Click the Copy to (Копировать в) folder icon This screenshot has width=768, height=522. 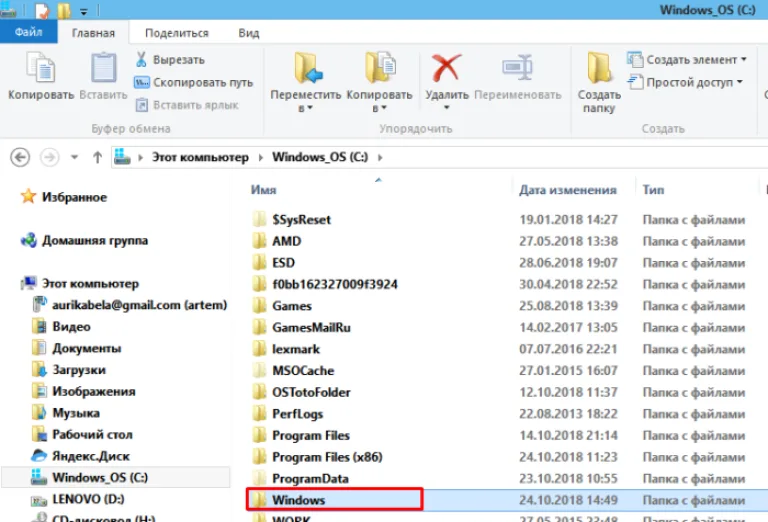[x=380, y=68]
